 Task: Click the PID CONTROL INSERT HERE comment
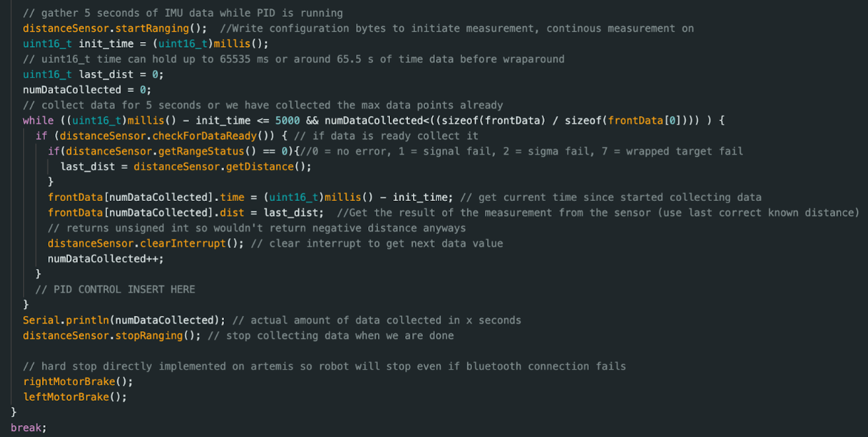tap(115, 289)
